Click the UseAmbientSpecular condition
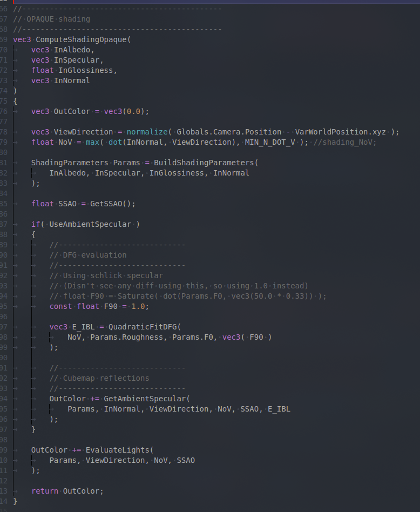 (x=90, y=224)
